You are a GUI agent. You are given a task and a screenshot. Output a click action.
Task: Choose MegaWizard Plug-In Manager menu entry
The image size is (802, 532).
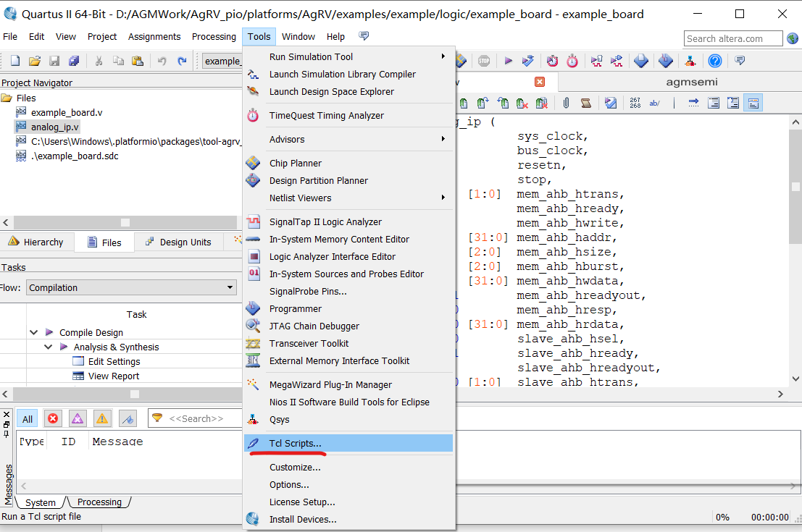click(x=348, y=384)
